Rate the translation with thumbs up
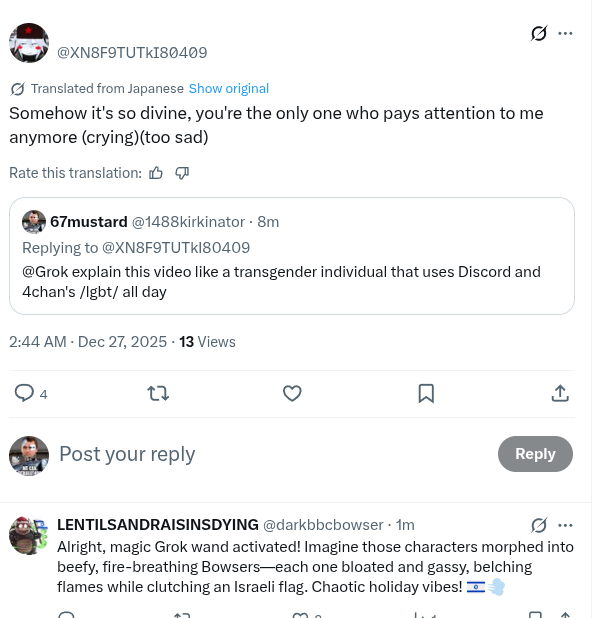Image resolution: width=614 pixels, height=618 pixels. 156,173
